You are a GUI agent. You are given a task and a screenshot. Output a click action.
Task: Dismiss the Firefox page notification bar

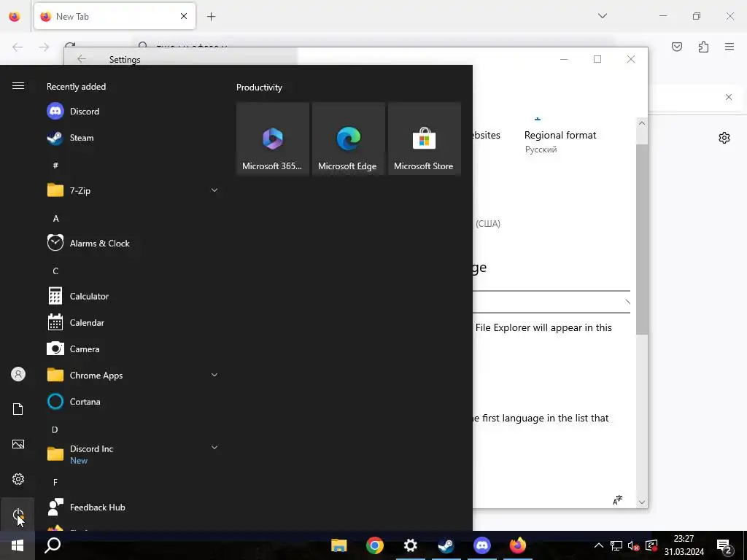point(729,97)
